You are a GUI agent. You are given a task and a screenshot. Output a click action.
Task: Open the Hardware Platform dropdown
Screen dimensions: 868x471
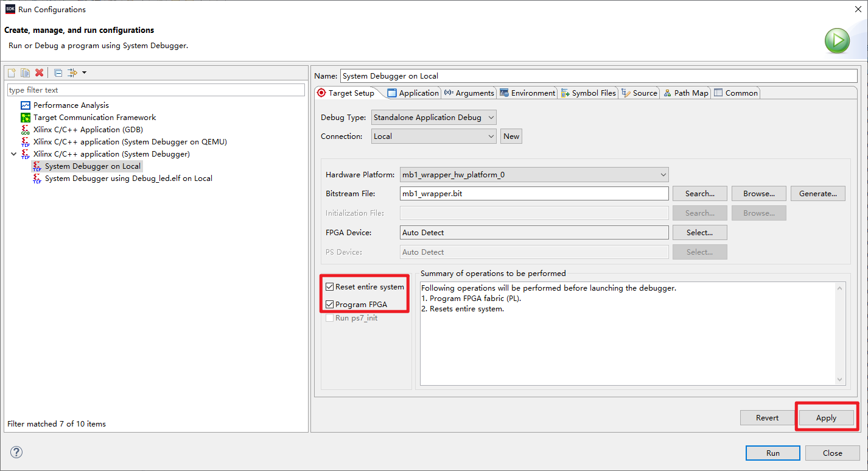(534, 175)
